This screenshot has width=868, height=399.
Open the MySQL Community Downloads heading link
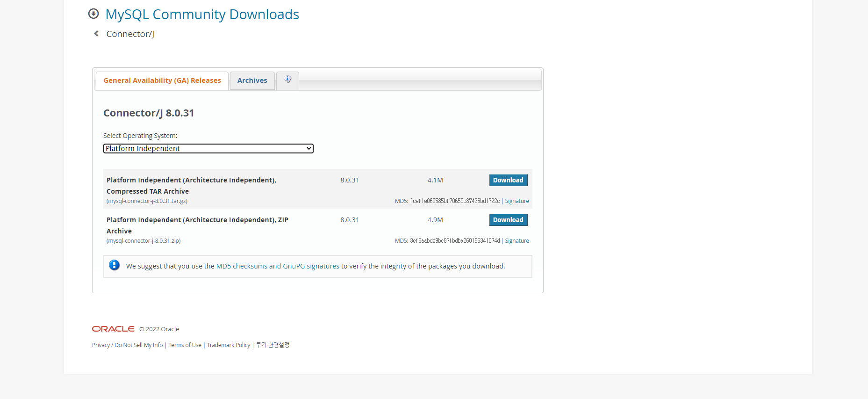tap(202, 15)
